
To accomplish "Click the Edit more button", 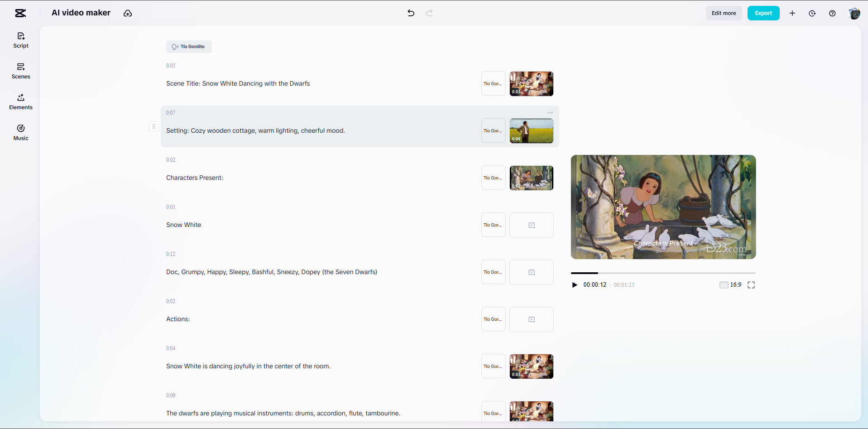I will click(x=724, y=13).
